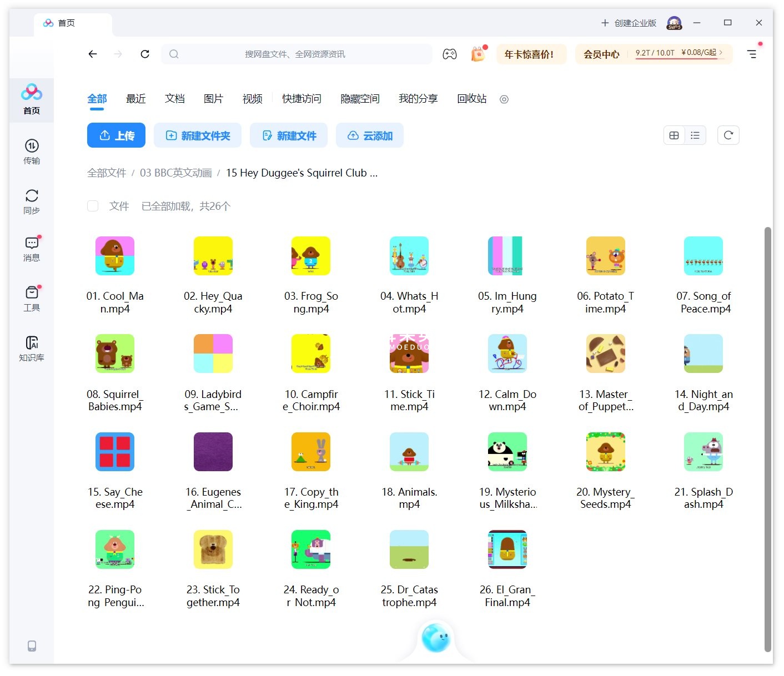Image resolution: width=784 pixels, height=676 pixels.
Task: Click the game controller icon near the search bar
Action: [x=450, y=54]
